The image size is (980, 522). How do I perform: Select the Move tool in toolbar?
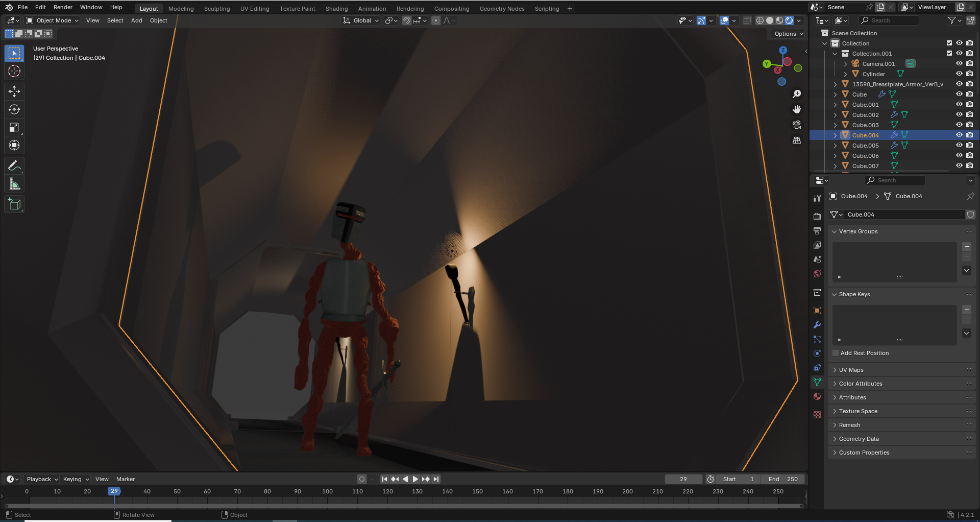coord(14,91)
